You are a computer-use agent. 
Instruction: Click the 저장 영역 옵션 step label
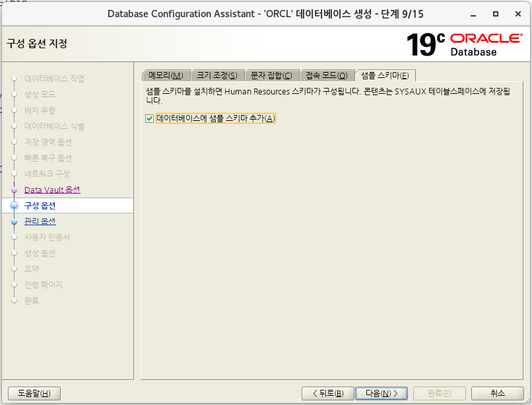pyautogui.click(x=48, y=142)
